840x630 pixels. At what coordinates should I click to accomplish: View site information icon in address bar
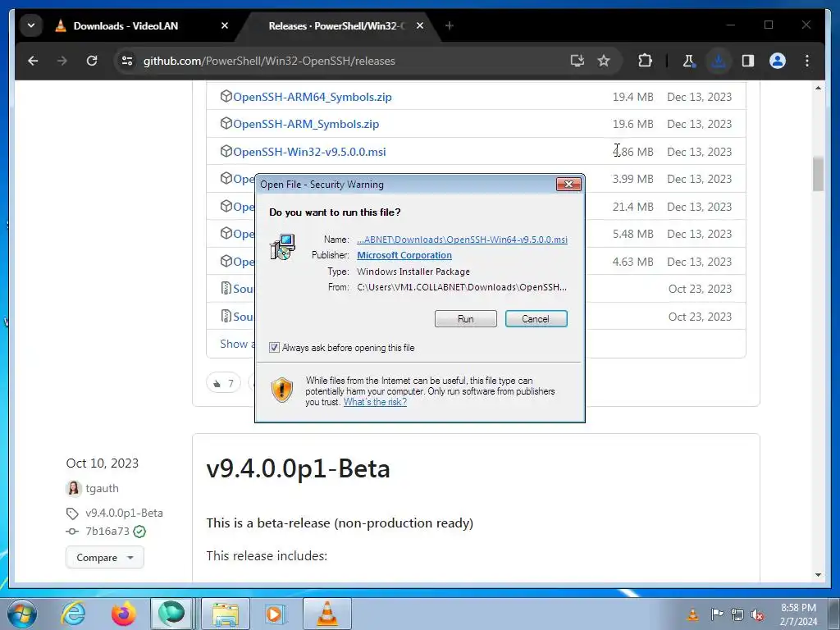127,61
